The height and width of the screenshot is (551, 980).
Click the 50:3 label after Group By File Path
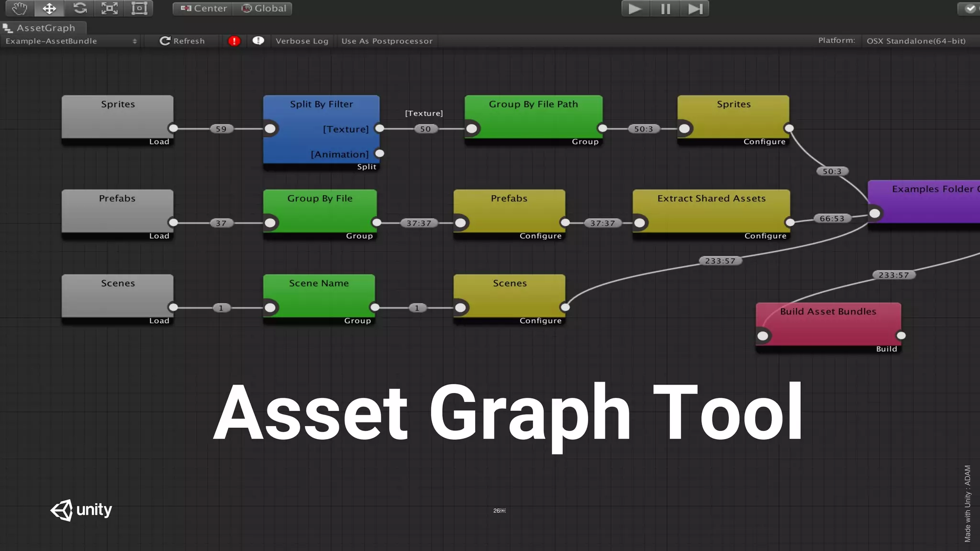pyautogui.click(x=644, y=129)
